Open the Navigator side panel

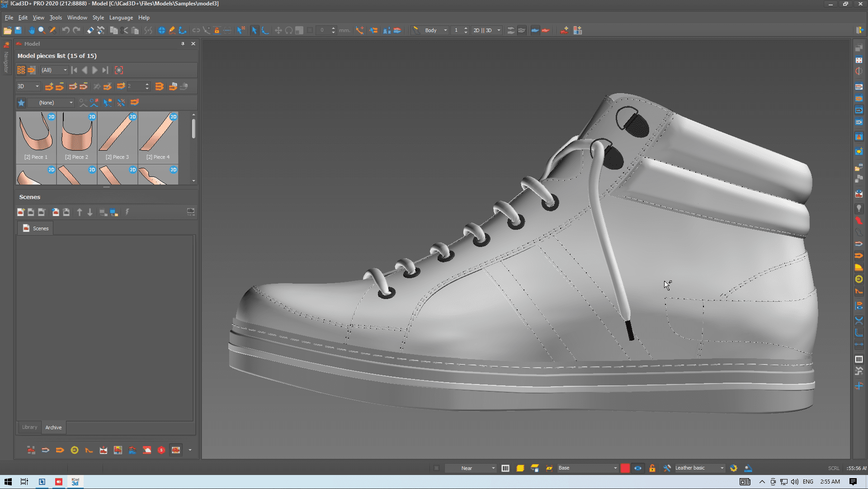click(6, 59)
